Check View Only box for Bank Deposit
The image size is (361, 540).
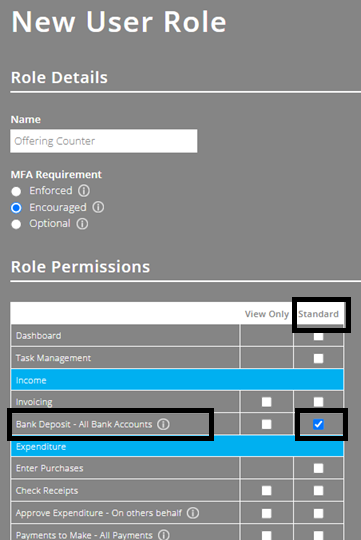pyautogui.click(x=266, y=424)
